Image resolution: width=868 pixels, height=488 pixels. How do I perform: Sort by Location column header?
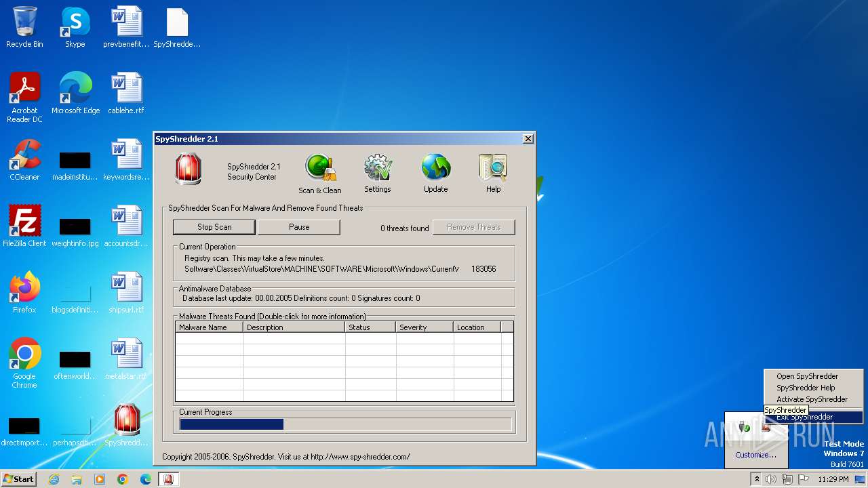(x=477, y=327)
